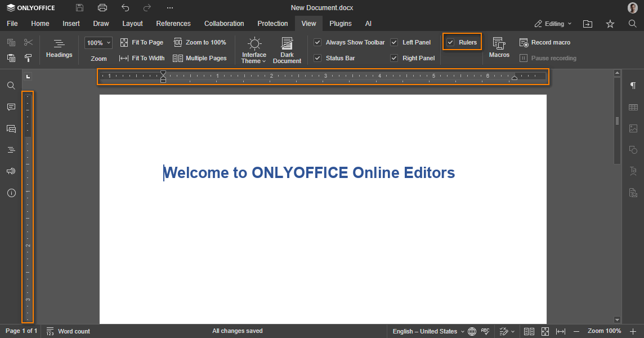
Task: Open the Chat panel in left sidebar
Action: 11,128
